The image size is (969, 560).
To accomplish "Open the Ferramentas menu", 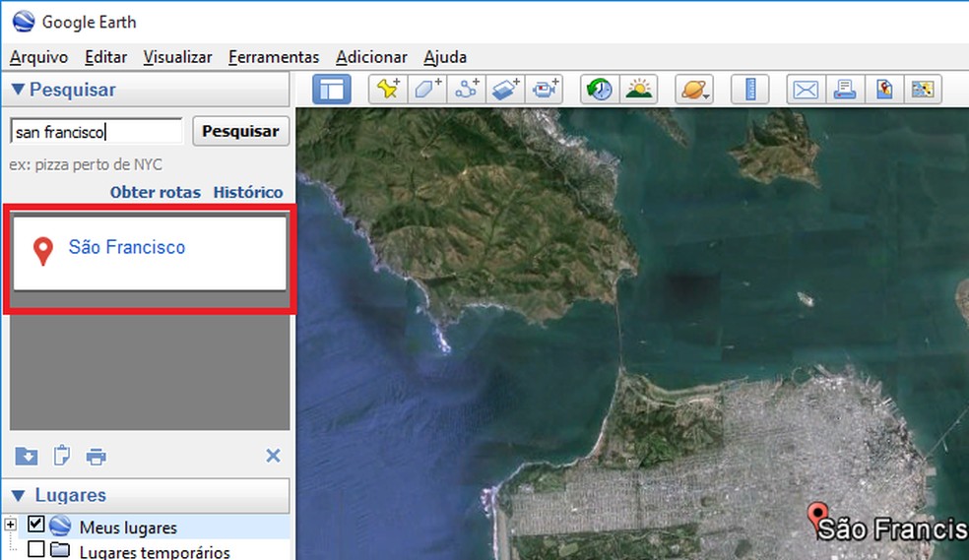I will (273, 57).
